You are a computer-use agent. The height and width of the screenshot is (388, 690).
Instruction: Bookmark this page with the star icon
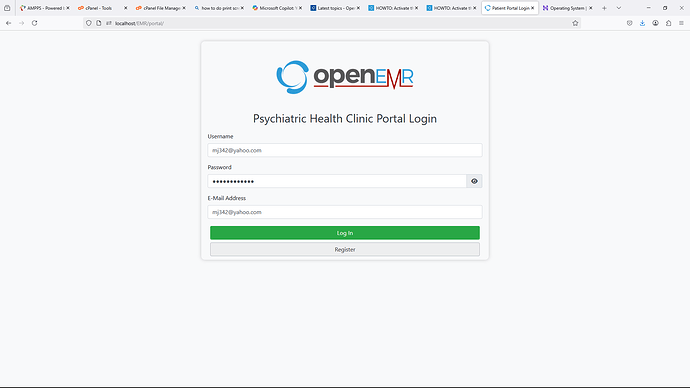tap(575, 23)
